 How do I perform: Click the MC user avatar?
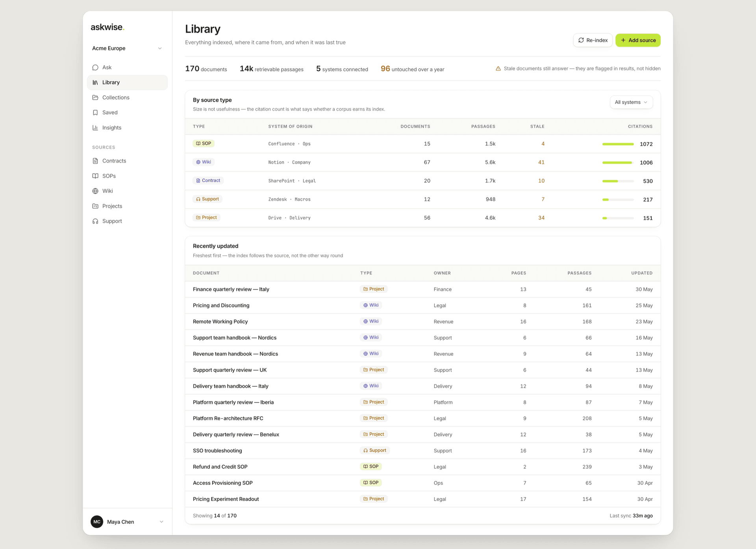97,522
